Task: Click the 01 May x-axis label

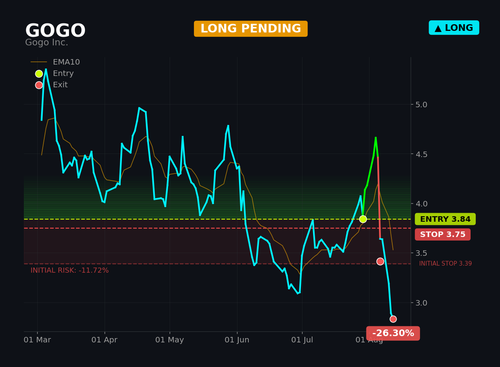Action: (169, 340)
